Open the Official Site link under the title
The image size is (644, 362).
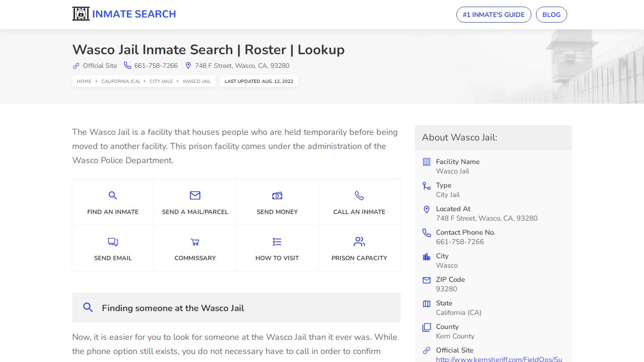click(100, 66)
